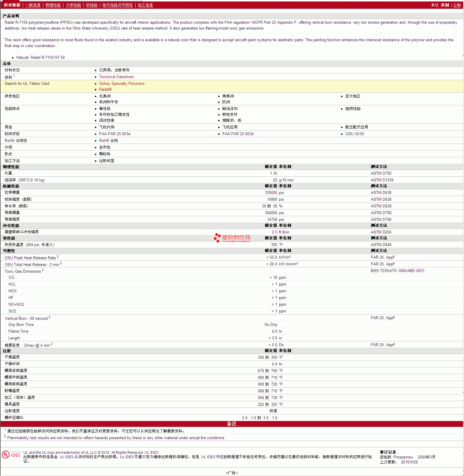This screenshot has width=464, height=476.
Task: Click the OSU Peak Heat Release Rate label
Action: pyautogui.click(x=30, y=258)
